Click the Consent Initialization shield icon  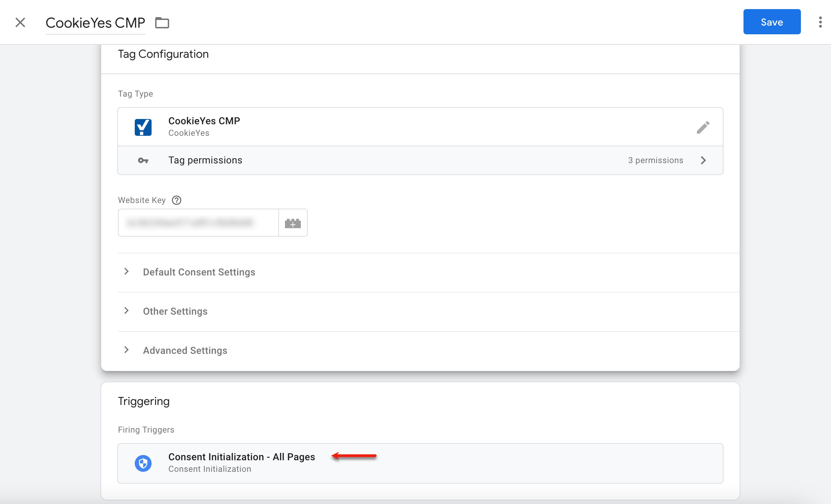(143, 463)
